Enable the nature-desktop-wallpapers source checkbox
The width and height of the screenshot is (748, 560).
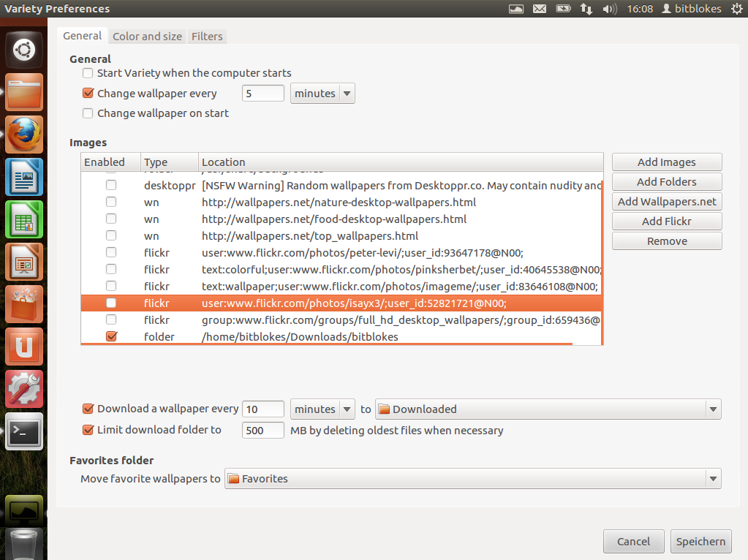point(111,202)
